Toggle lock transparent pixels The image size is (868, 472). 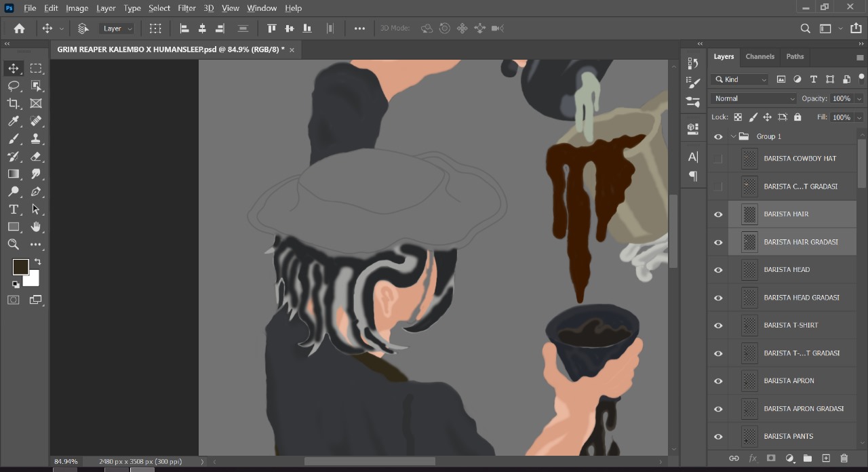[x=738, y=117]
